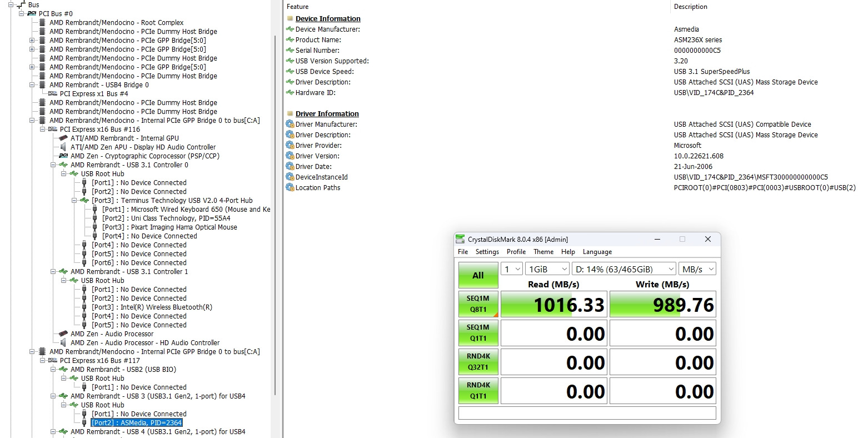The height and width of the screenshot is (438, 868).
Task: Click the sequential write result 989.76
Action: point(662,305)
